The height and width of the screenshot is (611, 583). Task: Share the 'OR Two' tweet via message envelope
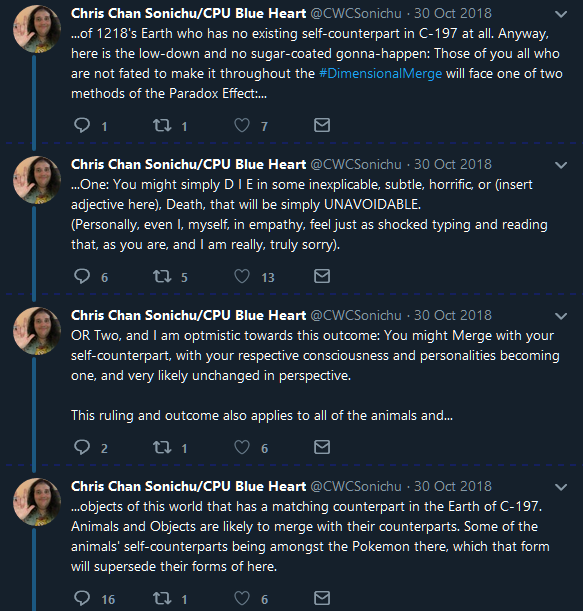coord(322,447)
